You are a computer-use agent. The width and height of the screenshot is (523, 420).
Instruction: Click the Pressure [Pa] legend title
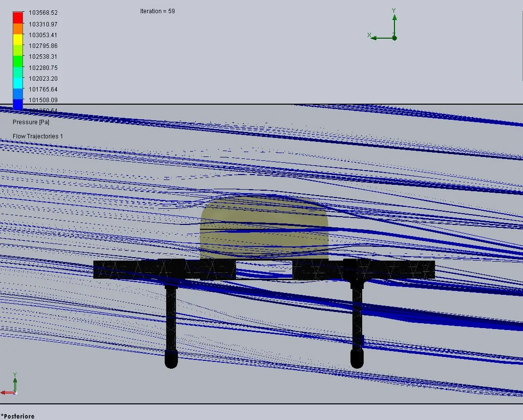coord(31,122)
